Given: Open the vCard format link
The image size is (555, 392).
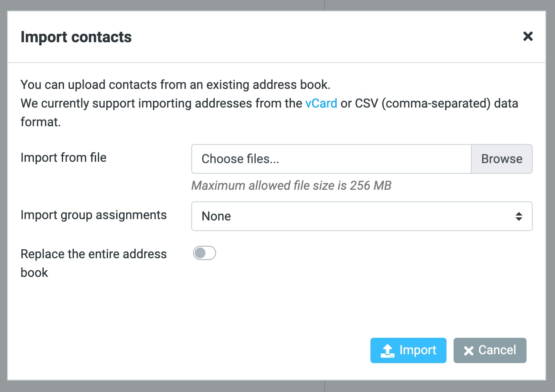Looking at the screenshot, I should [321, 103].
